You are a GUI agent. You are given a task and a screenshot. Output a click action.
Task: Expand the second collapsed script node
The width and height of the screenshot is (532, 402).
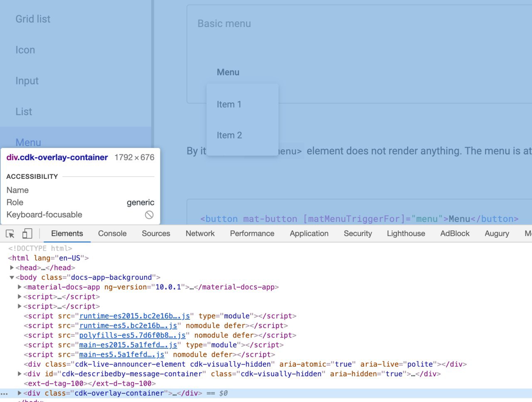coord(20,306)
